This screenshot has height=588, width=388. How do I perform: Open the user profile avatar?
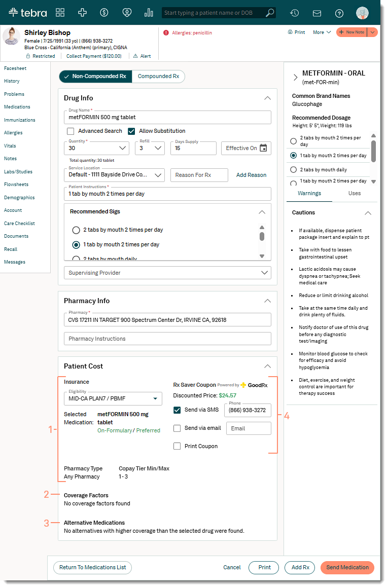362,13
